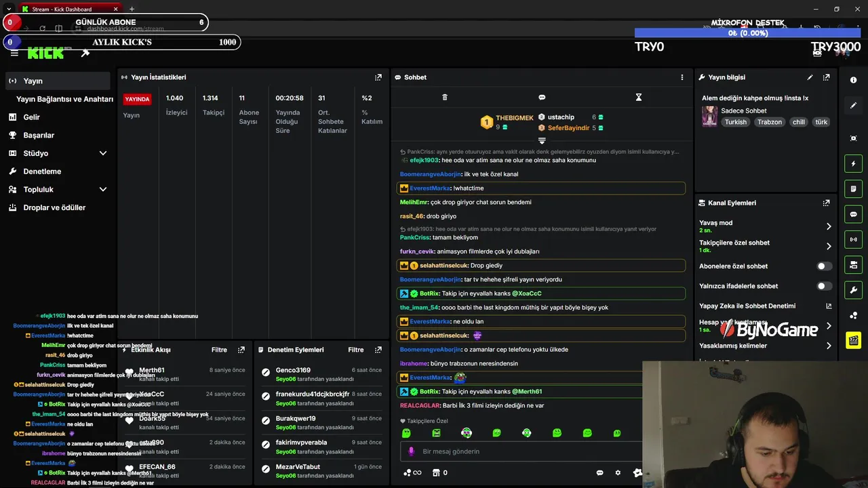Click the yellow clapperboard icon in the right sidebar
Viewport: 868px width, 488px height.
[853, 340]
